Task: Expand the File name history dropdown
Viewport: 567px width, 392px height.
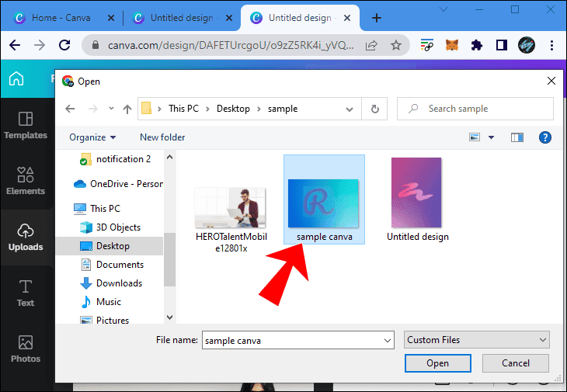Action: 388,340
